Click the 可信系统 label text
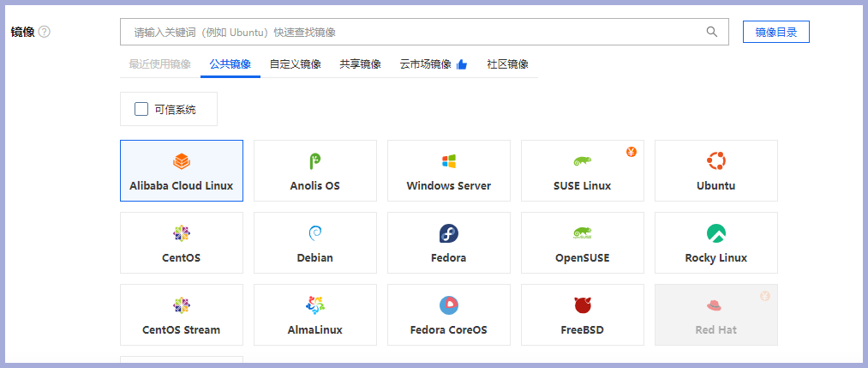This screenshot has height=368, width=868. (x=176, y=110)
